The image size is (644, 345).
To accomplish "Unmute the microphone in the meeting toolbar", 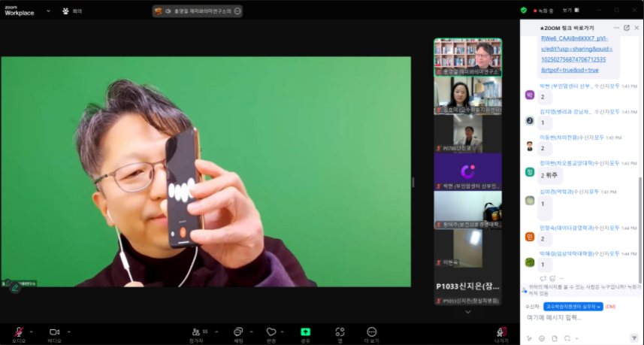I will [x=17, y=331].
